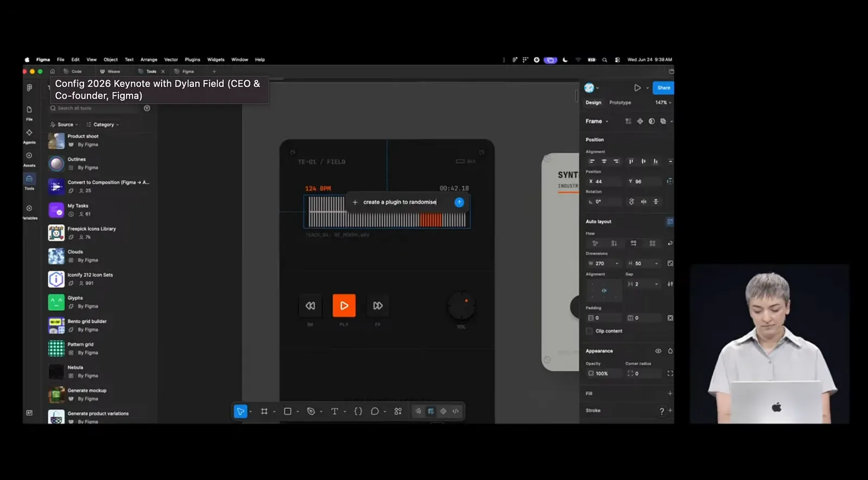Toggle the Auto layout button
This screenshot has width=868, height=480.
670,222
